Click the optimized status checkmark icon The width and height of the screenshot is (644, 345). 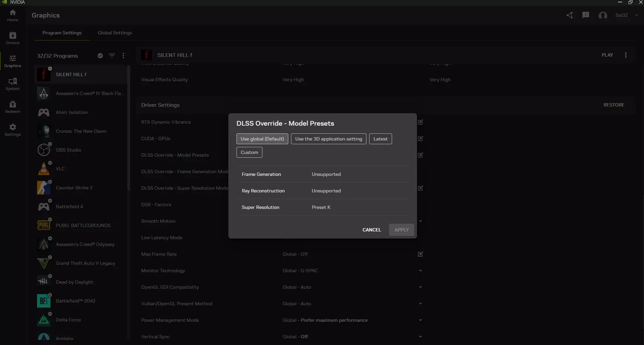pyautogui.click(x=100, y=56)
